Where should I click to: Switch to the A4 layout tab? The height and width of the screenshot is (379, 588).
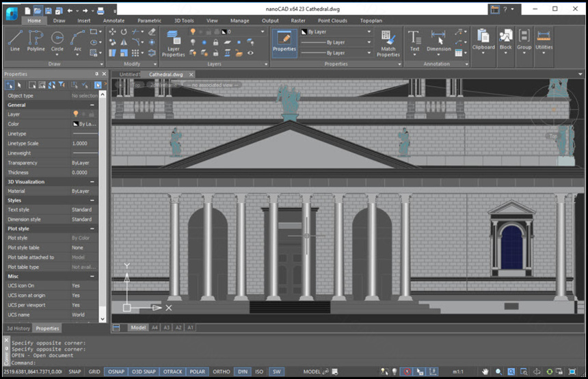coord(155,328)
